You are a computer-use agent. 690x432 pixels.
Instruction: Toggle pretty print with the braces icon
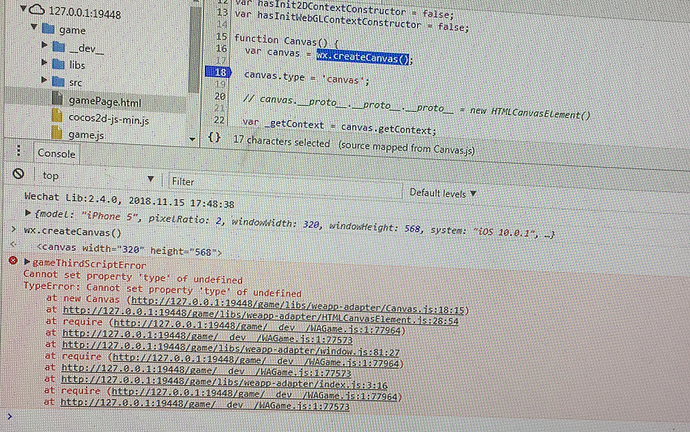point(214,137)
